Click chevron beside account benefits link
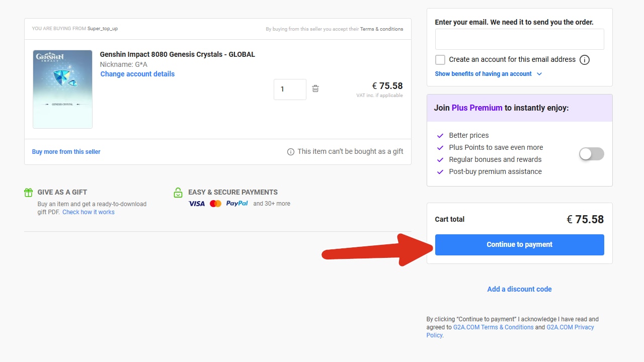 [x=539, y=74]
